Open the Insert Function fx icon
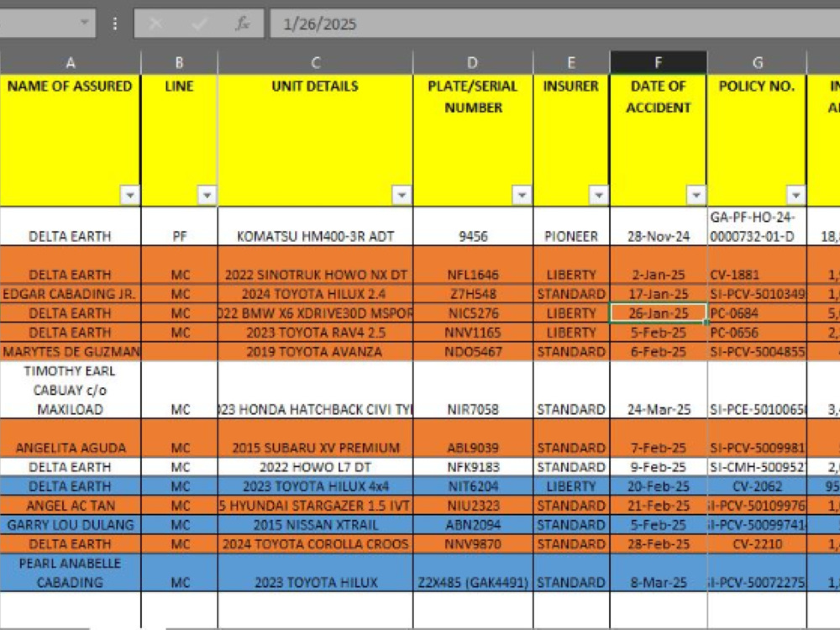This screenshot has height=630, width=840. click(243, 24)
